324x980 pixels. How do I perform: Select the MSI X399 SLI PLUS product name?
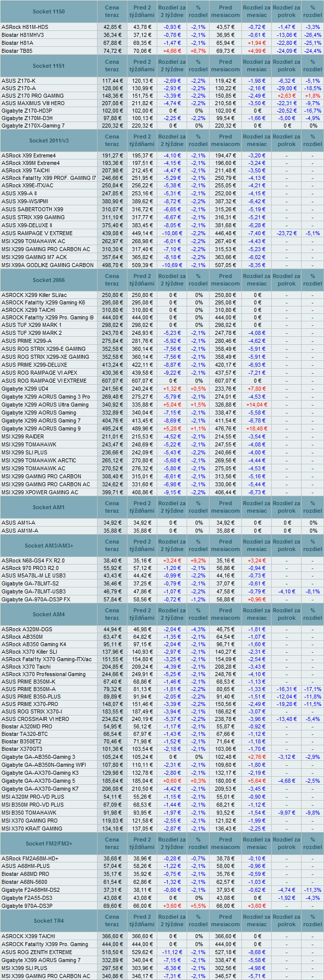(24, 968)
